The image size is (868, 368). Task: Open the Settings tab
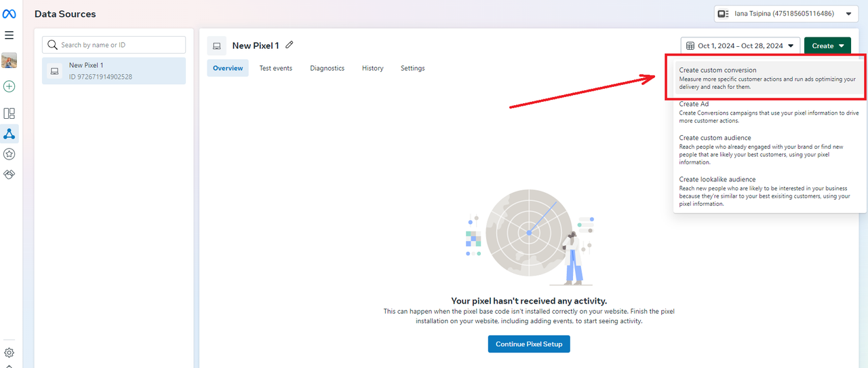(x=413, y=68)
